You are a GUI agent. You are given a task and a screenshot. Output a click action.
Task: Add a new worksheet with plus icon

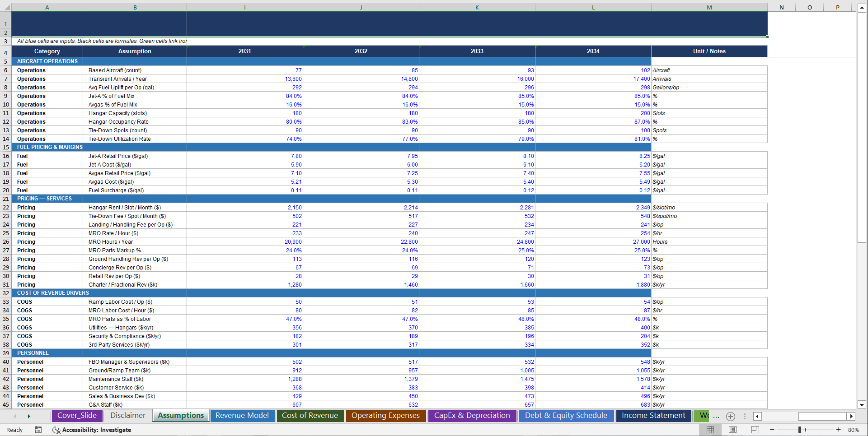tap(730, 416)
